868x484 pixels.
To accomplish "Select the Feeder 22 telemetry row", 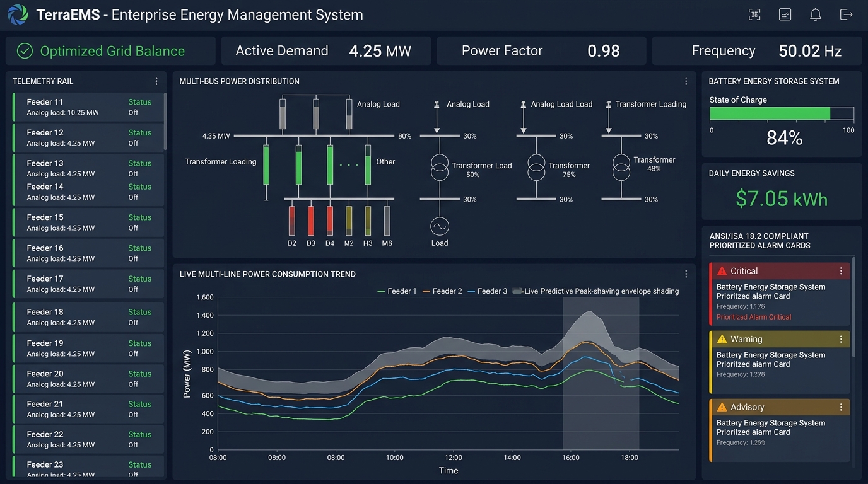I will [88, 439].
